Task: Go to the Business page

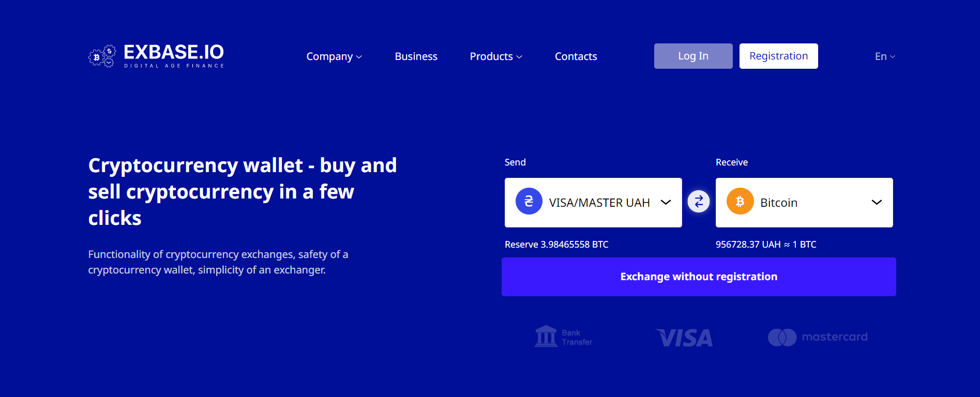Action: (416, 56)
